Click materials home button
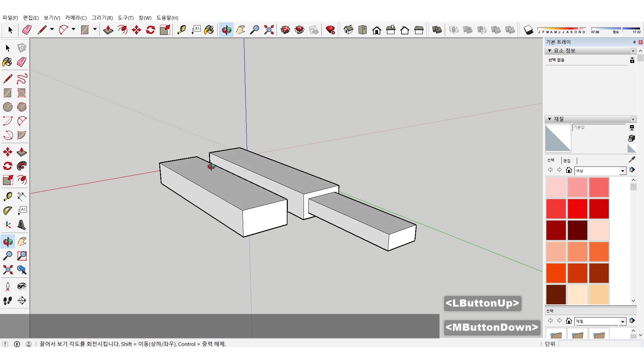 click(x=569, y=170)
